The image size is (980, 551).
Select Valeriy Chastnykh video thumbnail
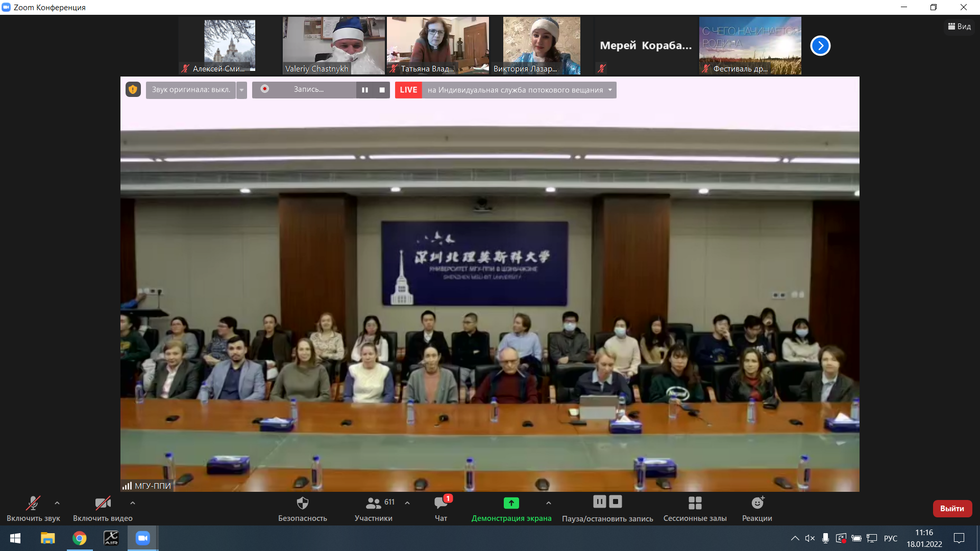(x=334, y=46)
